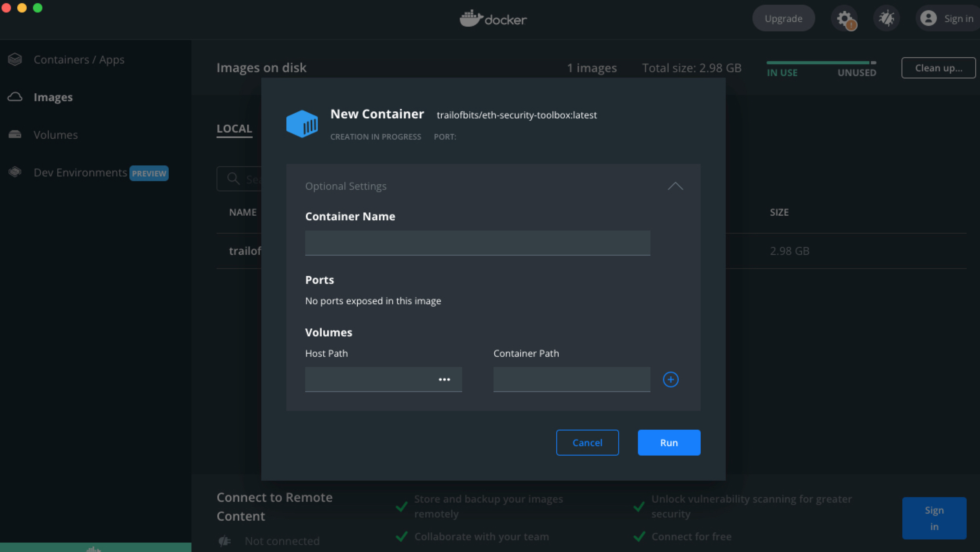
Task: Open troubleshoot via the bug icon
Action: pos(886,18)
